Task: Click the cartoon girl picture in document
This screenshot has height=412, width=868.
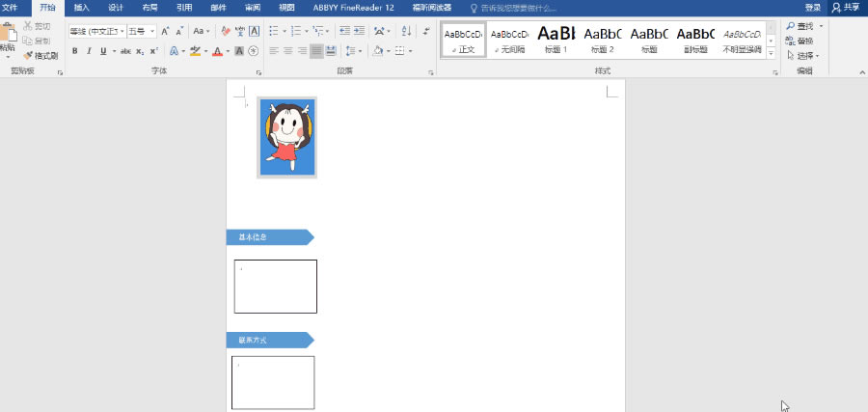Action: (x=286, y=137)
